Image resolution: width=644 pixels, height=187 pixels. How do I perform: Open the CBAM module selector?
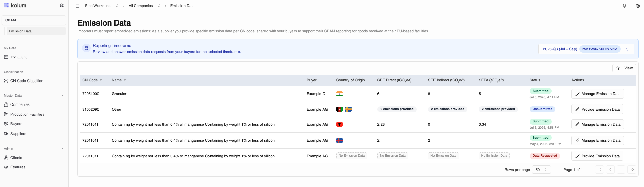(34, 20)
